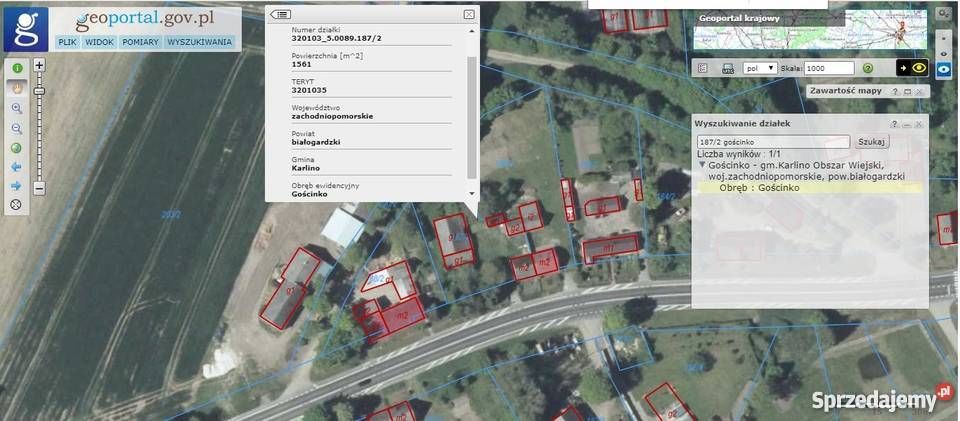Click the green info tool icon
Screen dimensions: 960x421
click(16, 68)
